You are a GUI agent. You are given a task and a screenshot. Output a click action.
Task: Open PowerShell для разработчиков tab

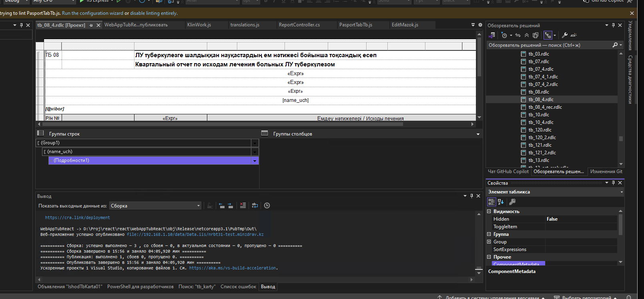click(x=140, y=287)
